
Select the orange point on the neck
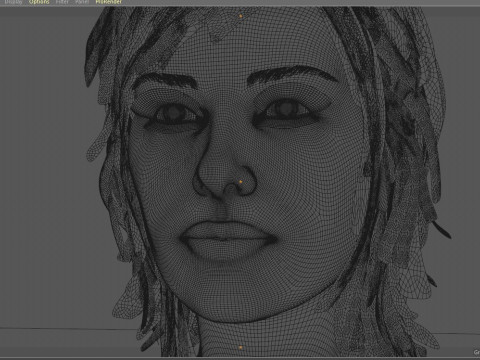(x=241, y=347)
